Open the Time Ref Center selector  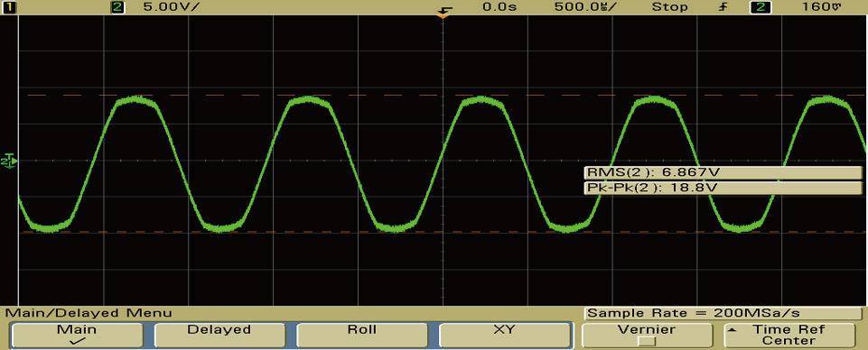pyautogui.click(x=789, y=335)
